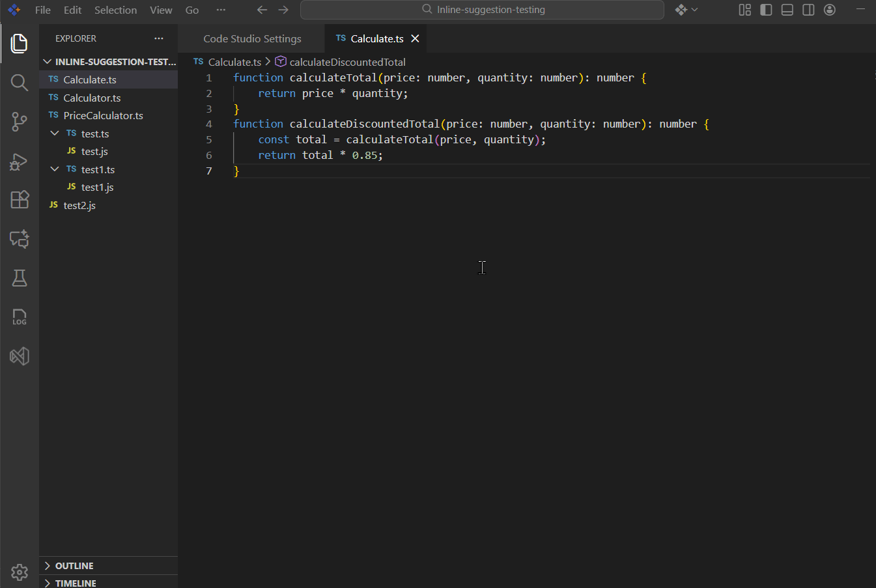Click the Inline-suggestion-testing search box

(482, 10)
